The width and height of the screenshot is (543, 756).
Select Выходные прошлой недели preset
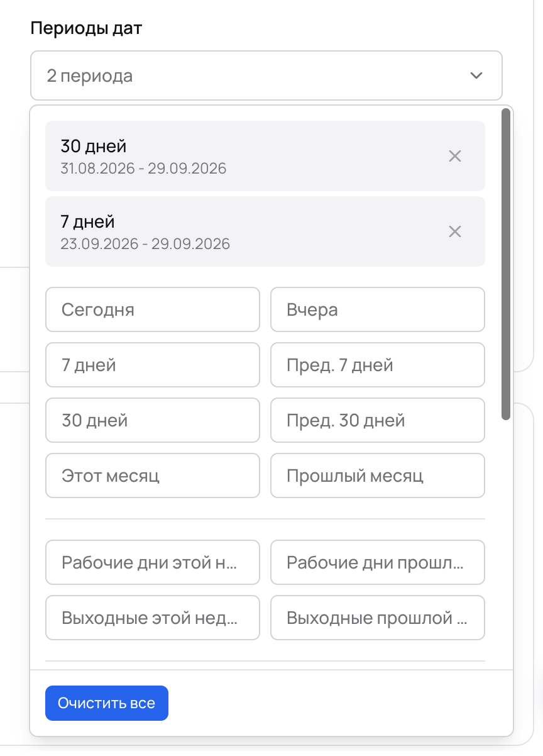click(378, 618)
